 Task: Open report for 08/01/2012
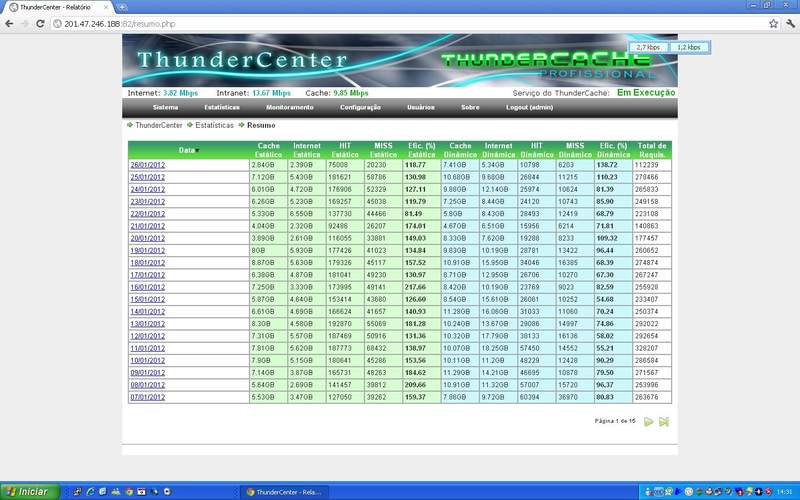[147, 385]
